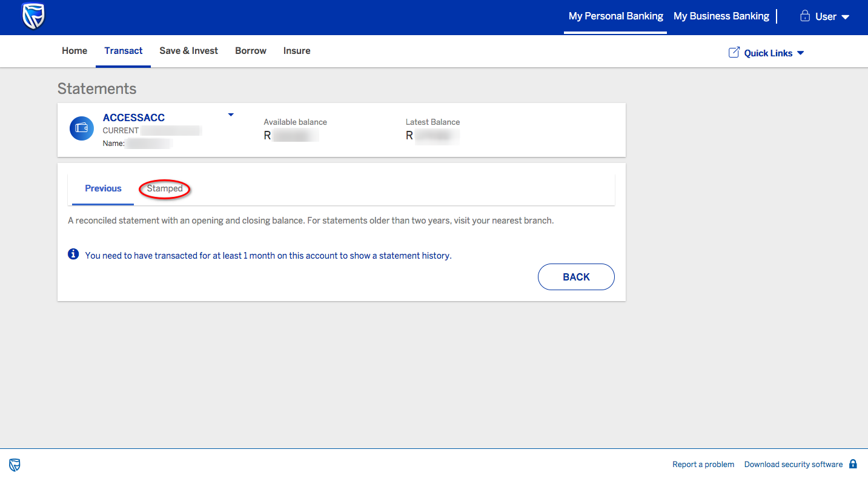Click Download security software link
The width and height of the screenshot is (868, 478).
(793, 465)
